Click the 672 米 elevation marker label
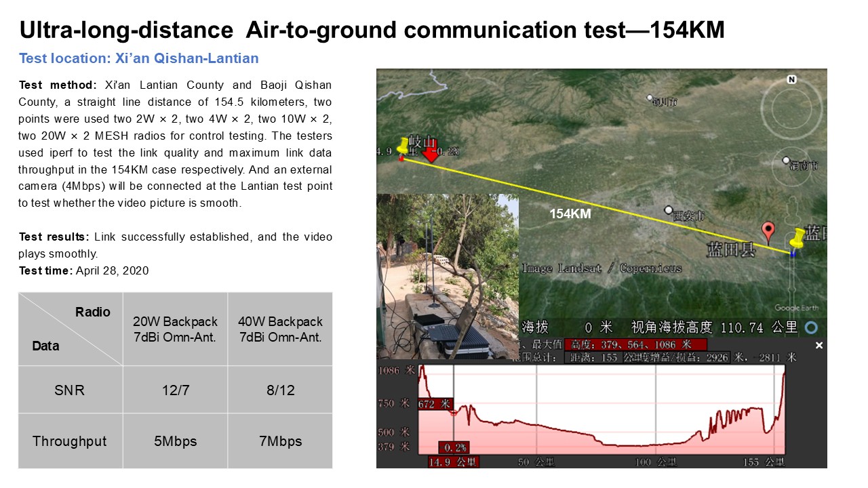This screenshot has height=488, width=868. 435,404
